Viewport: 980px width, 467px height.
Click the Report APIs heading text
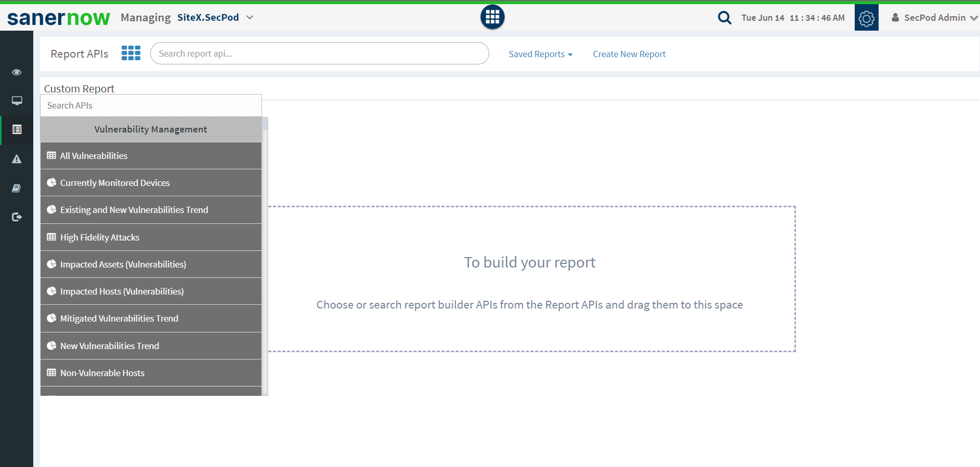click(x=80, y=54)
